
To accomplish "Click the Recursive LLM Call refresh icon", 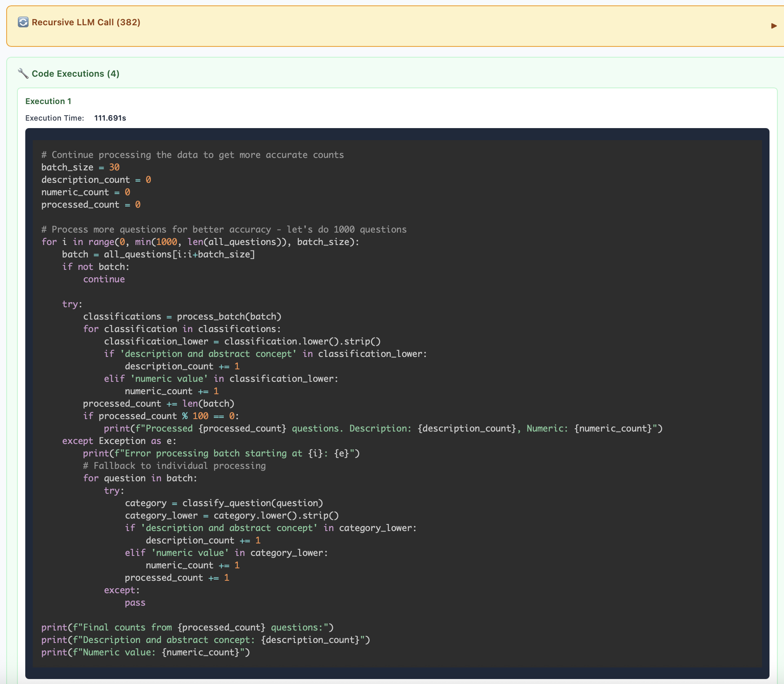I will pyautogui.click(x=23, y=22).
